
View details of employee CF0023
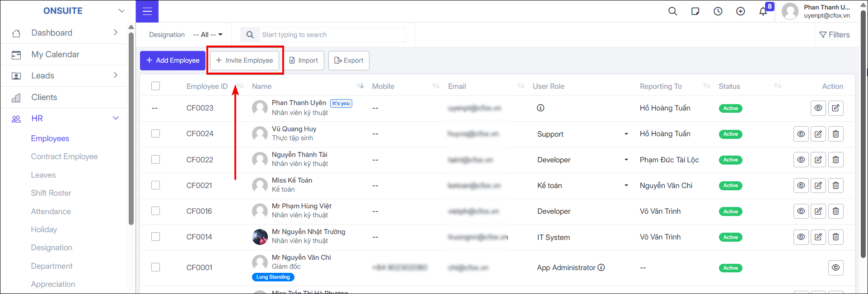818,108
